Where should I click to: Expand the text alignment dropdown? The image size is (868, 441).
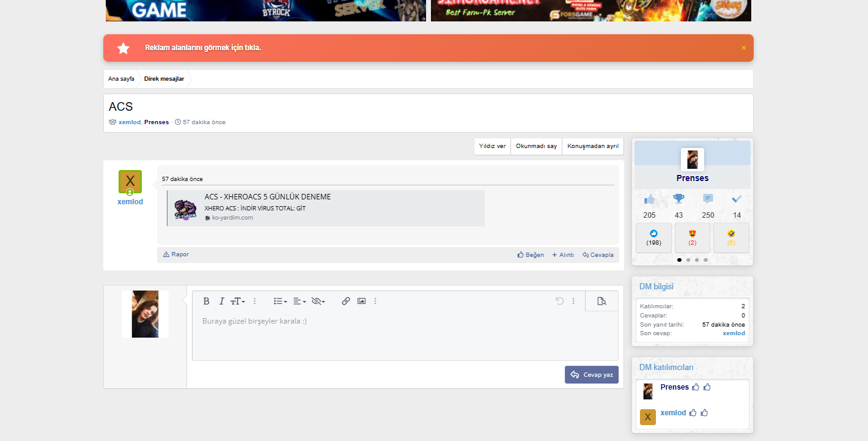[x=300, y=301]
